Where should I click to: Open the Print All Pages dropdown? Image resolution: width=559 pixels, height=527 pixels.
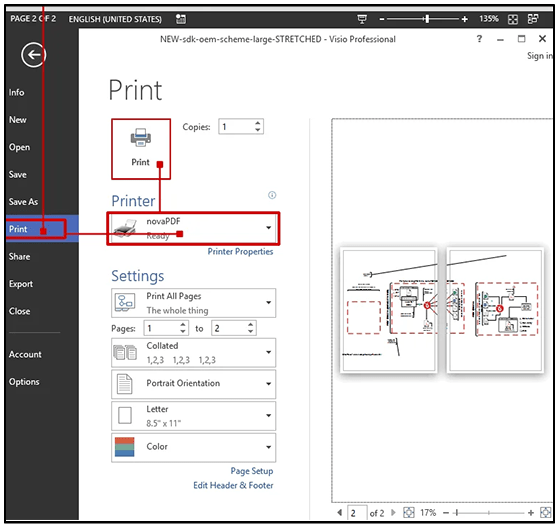click(268, 303)
